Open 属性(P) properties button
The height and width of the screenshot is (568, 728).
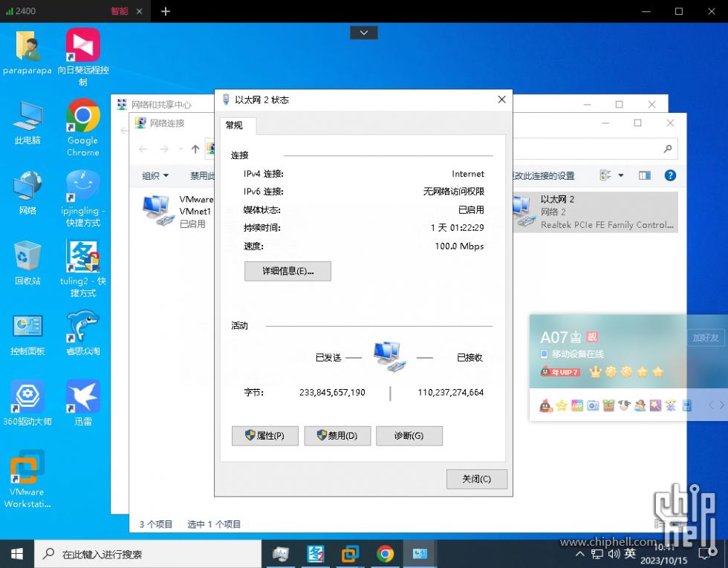pos(265,436)
